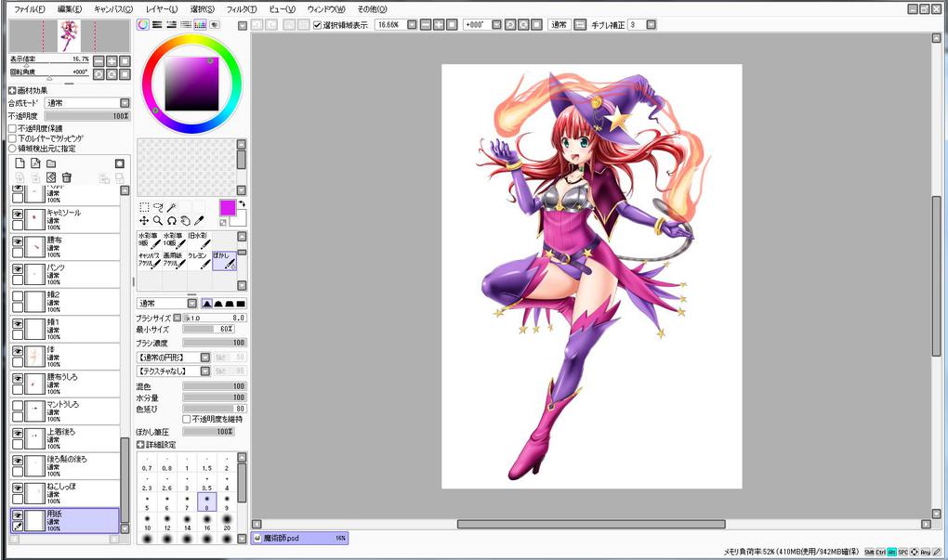Pick brush size 3.5 preset
Viewport: 948px width, 560px height.
(206, 482)
